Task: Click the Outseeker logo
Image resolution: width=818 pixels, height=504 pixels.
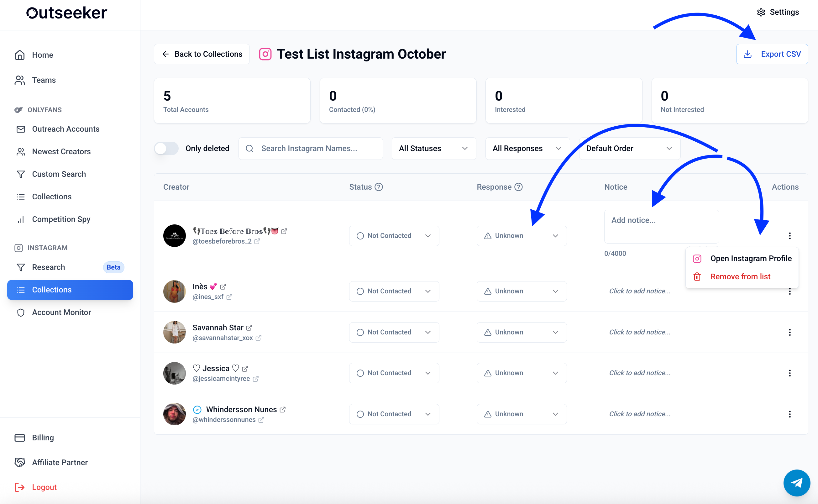Action: pyautogui.click(x=67, y=13)
